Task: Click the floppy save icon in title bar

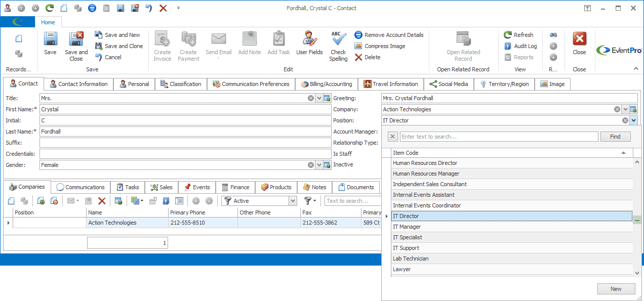Action: [x=120, y=8]
